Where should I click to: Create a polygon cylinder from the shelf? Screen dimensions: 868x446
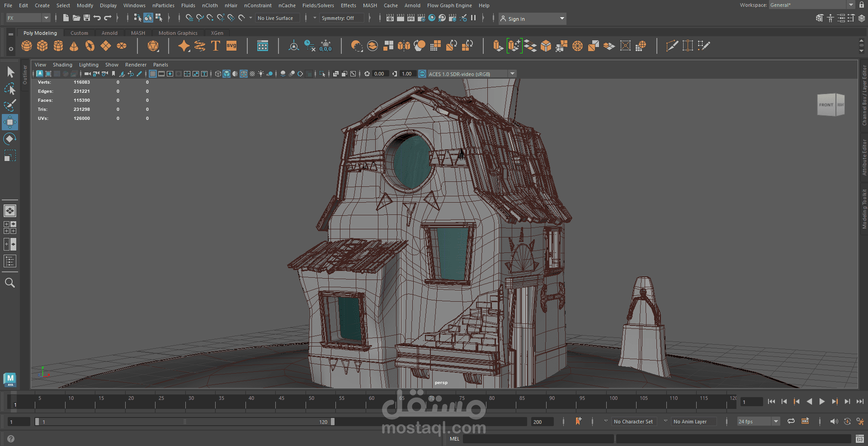58,46
